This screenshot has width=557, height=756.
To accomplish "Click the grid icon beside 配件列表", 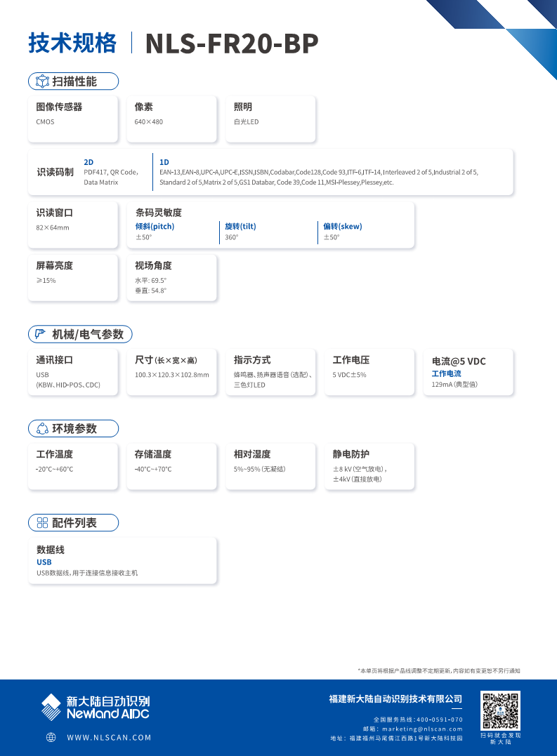I will pyautogui.click(x=42, y=523).
